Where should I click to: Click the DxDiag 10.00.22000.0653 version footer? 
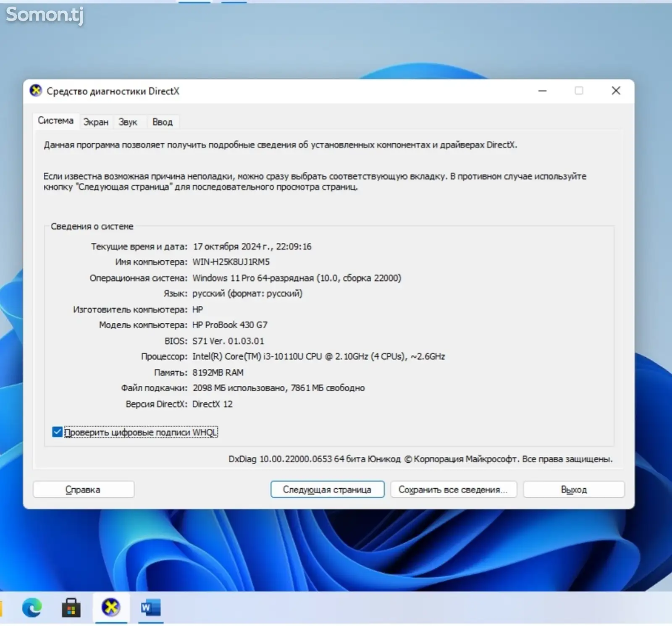click(x=420, y=459)
